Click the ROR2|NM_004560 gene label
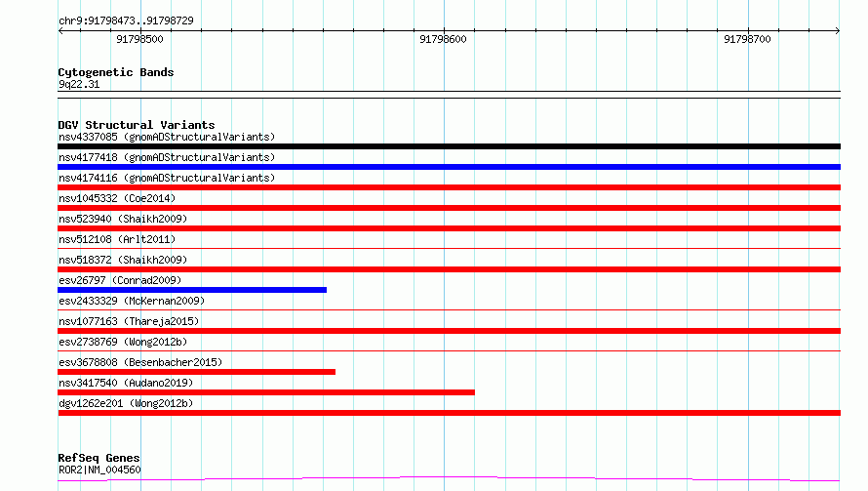The image size is (868, 491). click(99, 470)
